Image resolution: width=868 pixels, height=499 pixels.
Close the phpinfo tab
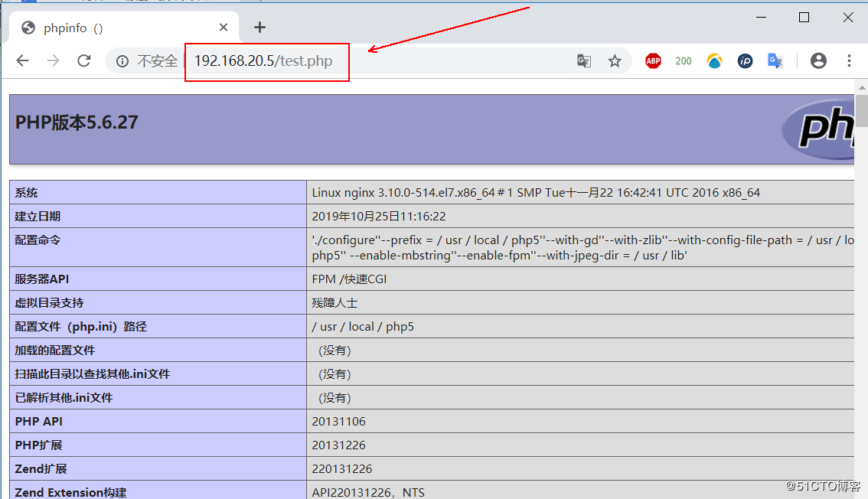(x=224, y=27)
